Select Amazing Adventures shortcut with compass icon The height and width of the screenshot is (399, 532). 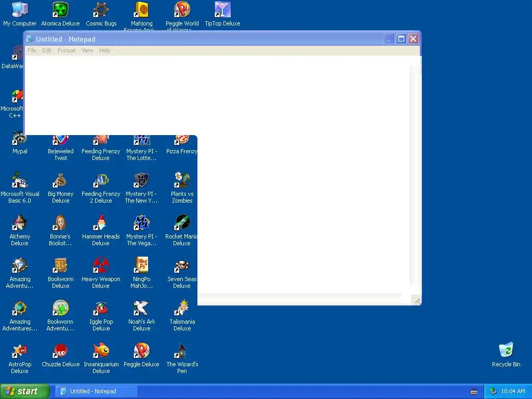click(x=20, y=315)
